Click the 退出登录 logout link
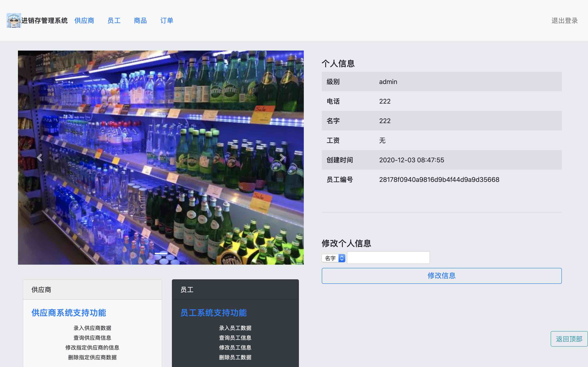Image resolution: width=588 pixels, height=367 pixels. click(x=564, y=21)
